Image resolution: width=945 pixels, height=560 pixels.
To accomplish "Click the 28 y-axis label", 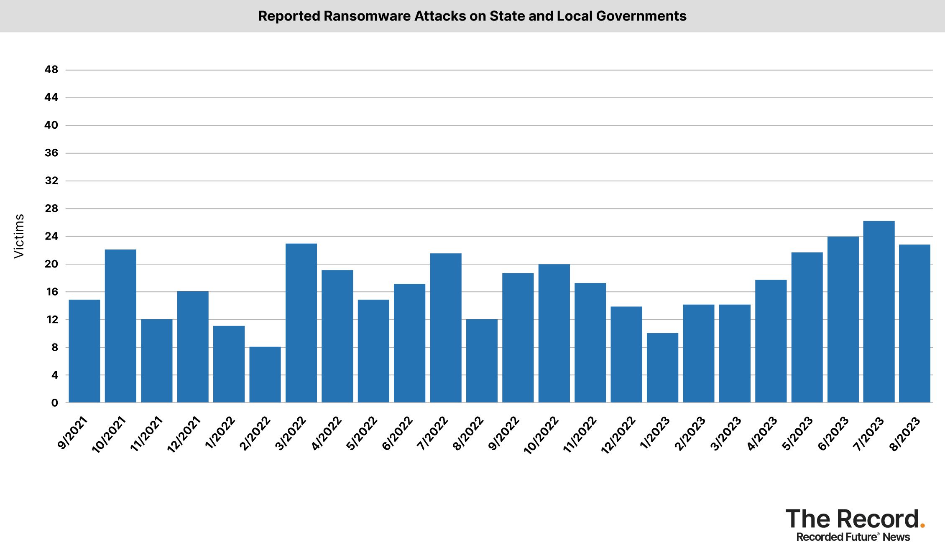I will coord(51,209).
